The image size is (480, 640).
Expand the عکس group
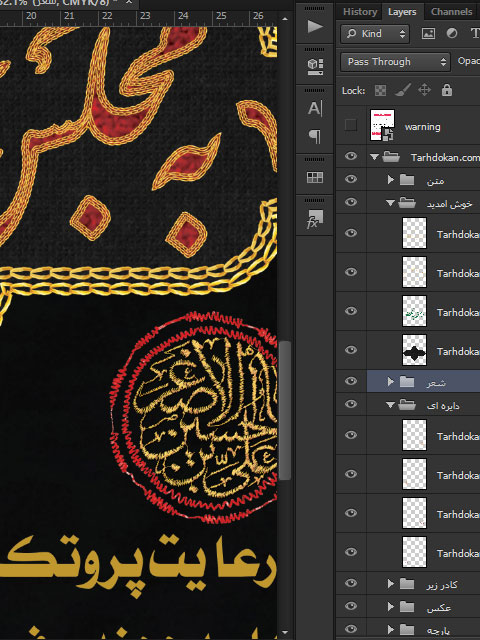[391, 607]
